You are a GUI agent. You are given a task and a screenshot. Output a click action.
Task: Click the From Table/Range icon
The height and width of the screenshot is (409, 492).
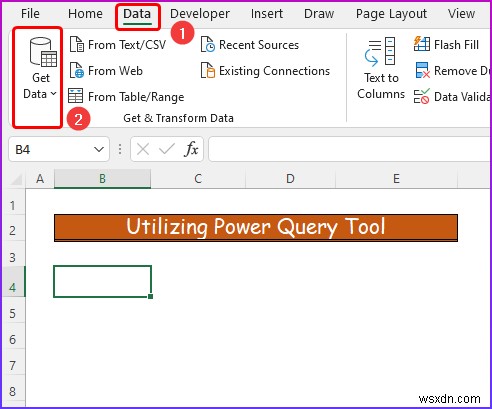[x=76, y=96]
